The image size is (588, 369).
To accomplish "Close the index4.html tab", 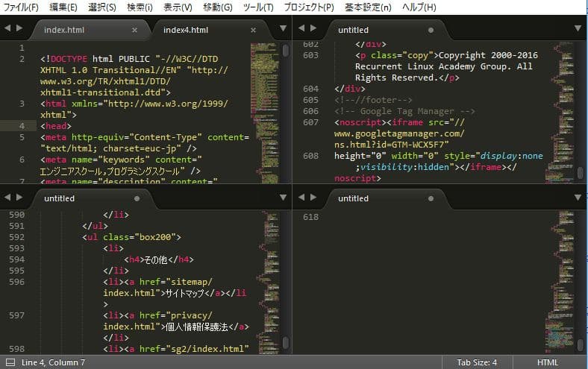I will pyautogui.click(x=253, y=31).
